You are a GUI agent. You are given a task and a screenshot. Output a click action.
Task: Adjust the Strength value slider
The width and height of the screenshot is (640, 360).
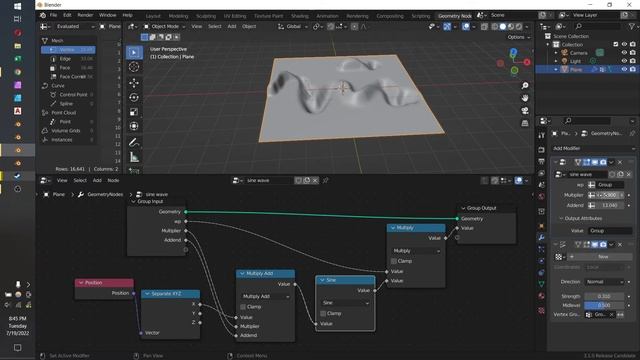604,296
